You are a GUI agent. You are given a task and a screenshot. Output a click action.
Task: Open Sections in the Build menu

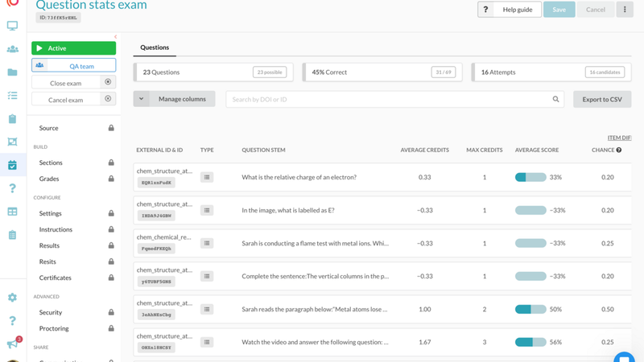coord(51,162)
